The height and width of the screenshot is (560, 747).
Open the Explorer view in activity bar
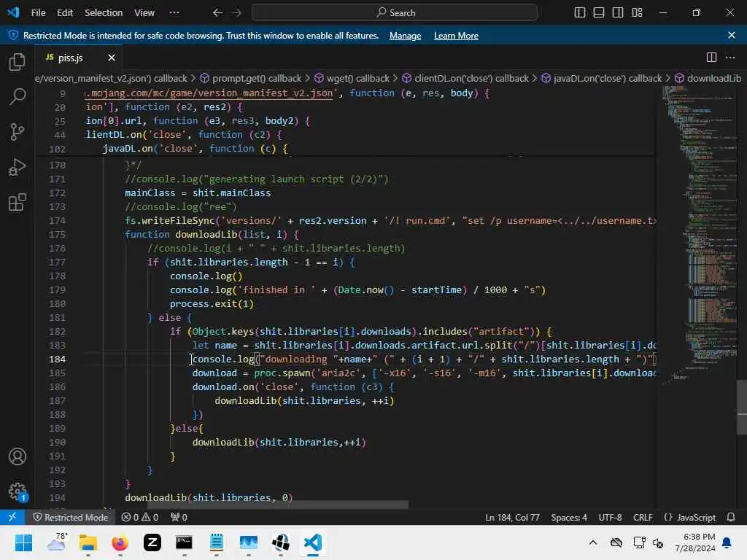click(18, 62)
